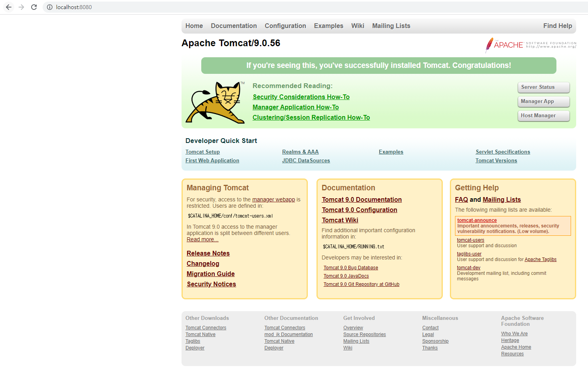
Task: Open Examples link under Developer Quick Start
Action: pyautogui.click(x=391, y=152)
